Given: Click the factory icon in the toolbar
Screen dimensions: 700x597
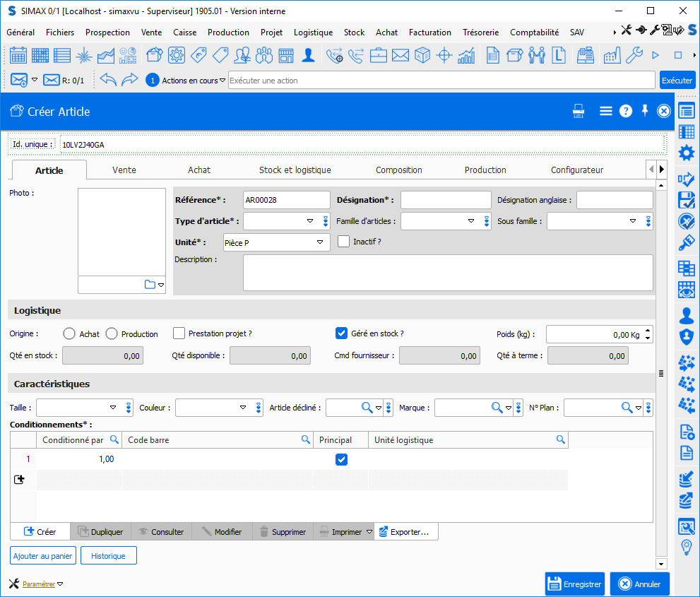Looking at the screenshot, I should point(612,55).
